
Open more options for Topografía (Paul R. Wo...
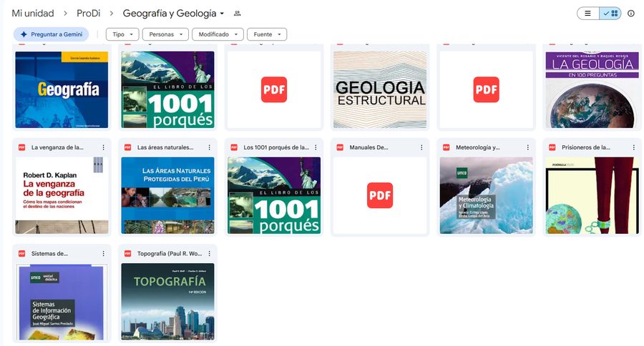point(210,254)
